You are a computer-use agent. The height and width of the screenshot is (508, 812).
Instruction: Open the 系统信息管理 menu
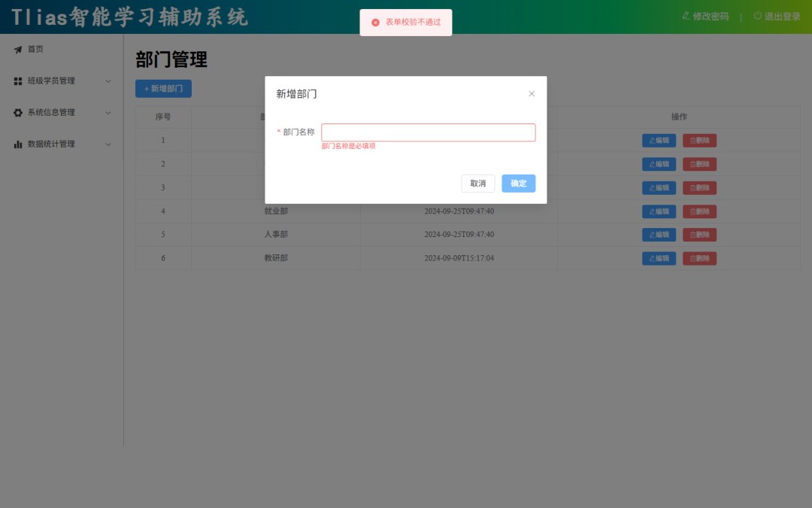click(62, 112)
